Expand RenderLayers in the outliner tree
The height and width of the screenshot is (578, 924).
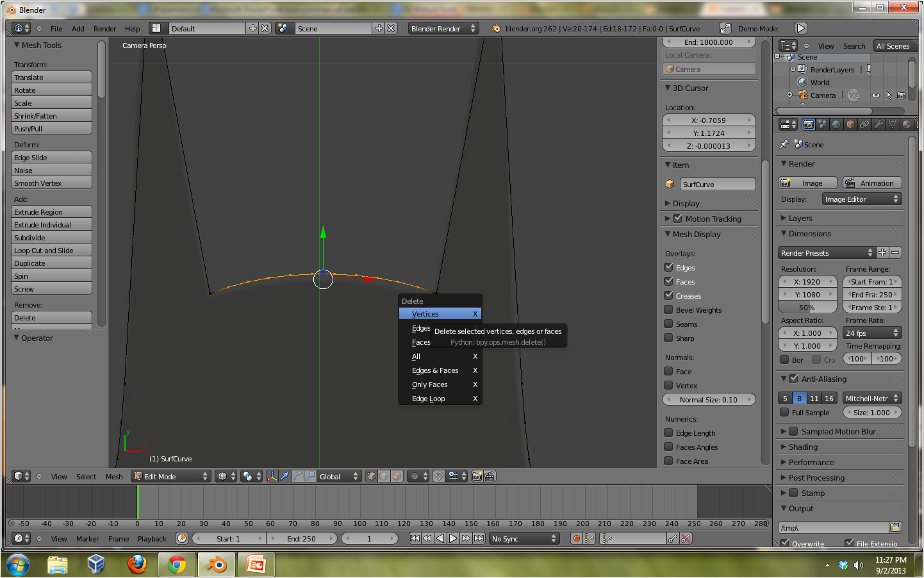click(793, 69)
